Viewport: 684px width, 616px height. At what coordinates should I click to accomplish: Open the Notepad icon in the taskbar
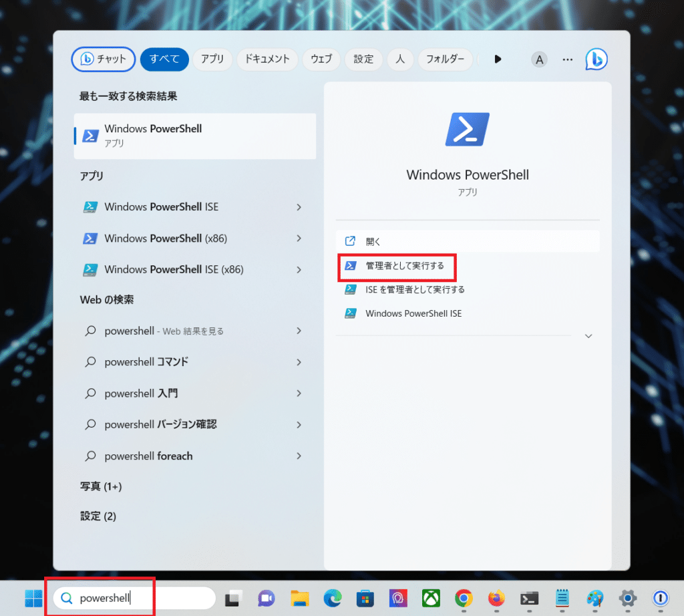[x=562, y=598]
